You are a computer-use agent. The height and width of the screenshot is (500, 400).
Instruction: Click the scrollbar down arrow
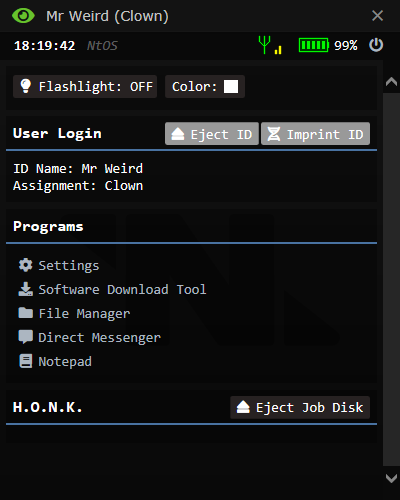tap(391, 478)
